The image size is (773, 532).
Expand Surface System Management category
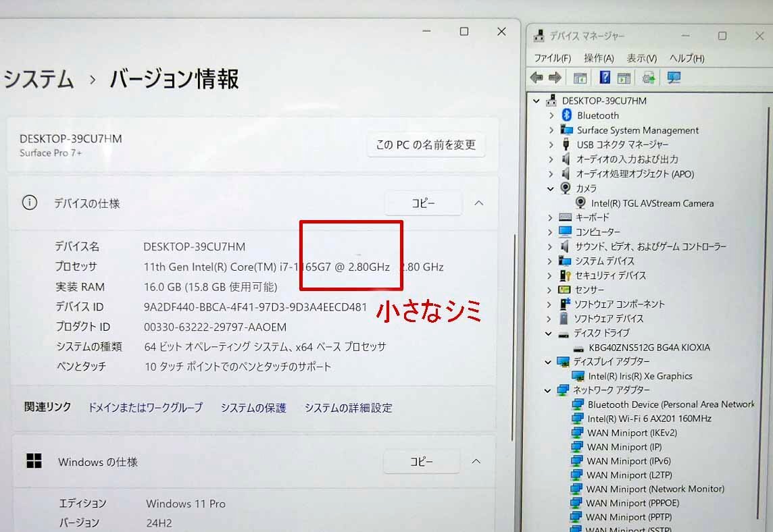pos(551,130)
